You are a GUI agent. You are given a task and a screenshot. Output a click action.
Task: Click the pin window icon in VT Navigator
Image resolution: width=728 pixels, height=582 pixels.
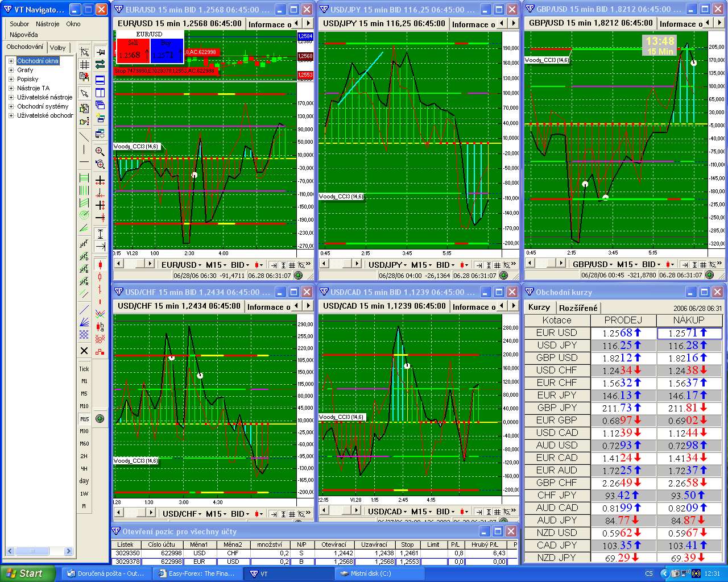coord(100,52)
